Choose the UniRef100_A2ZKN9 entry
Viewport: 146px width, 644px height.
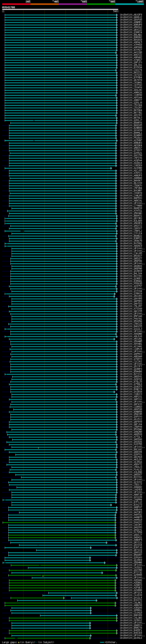point(131,168)
